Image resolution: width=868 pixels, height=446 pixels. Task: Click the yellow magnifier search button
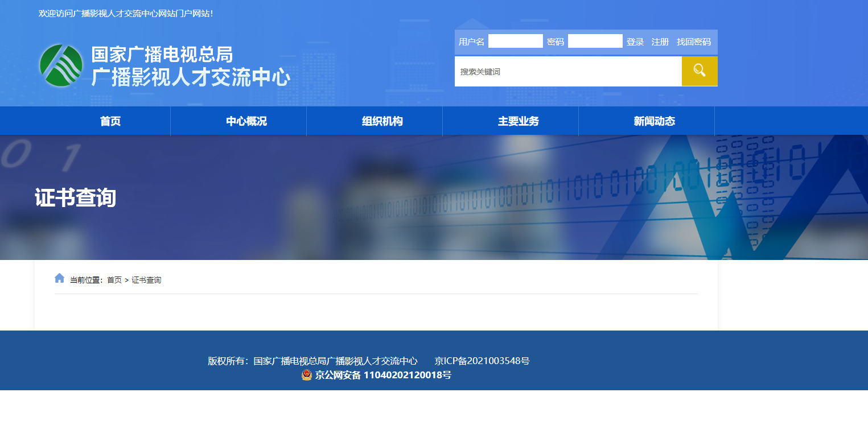(x=700, y=71)
